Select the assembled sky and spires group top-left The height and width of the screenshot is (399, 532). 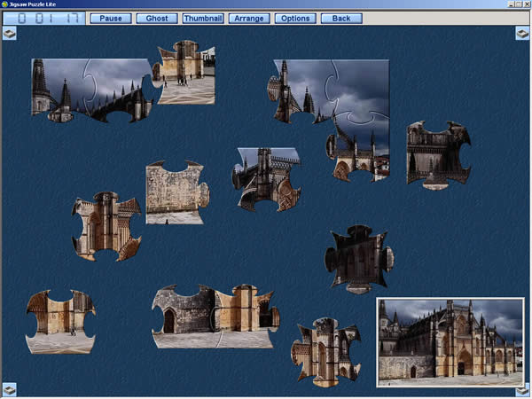(91, 90)
